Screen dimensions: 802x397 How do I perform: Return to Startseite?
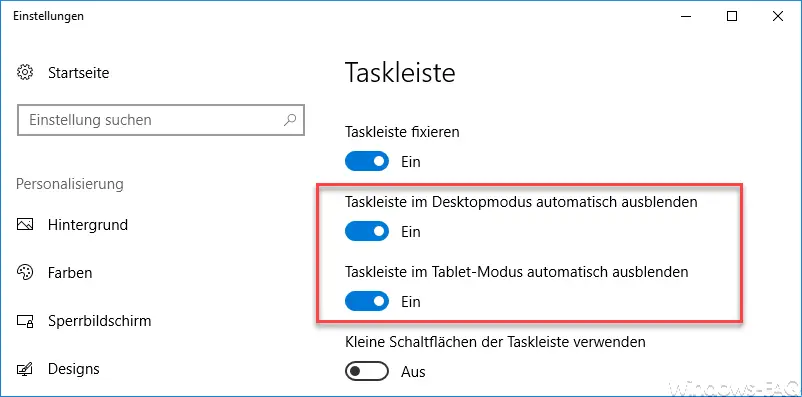[x=78, y=73]
